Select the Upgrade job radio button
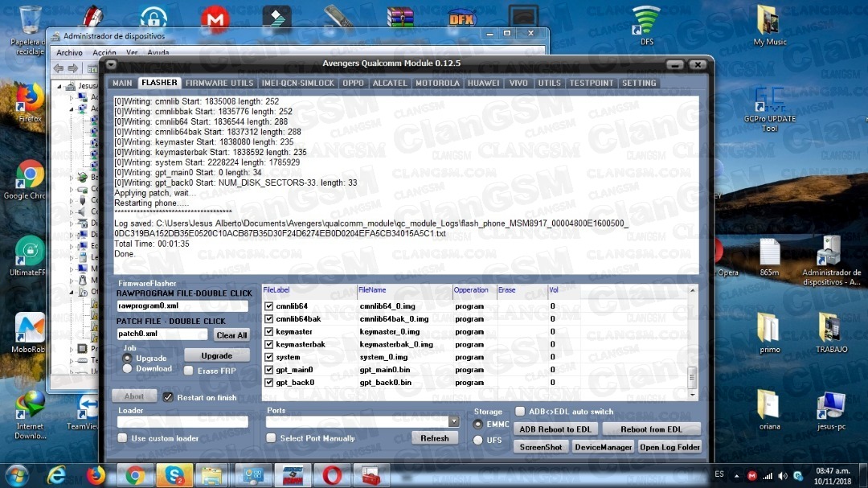Image resolution: width=868 pixels, height=488 pixels. [x=128, y=358]
